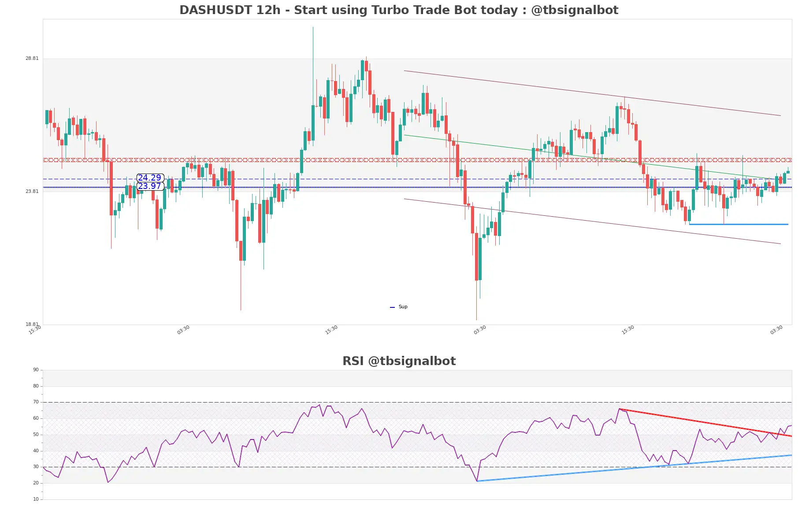Click the 18.81 price axis label
The image size is (798, 532).
(x=32, y=324)
